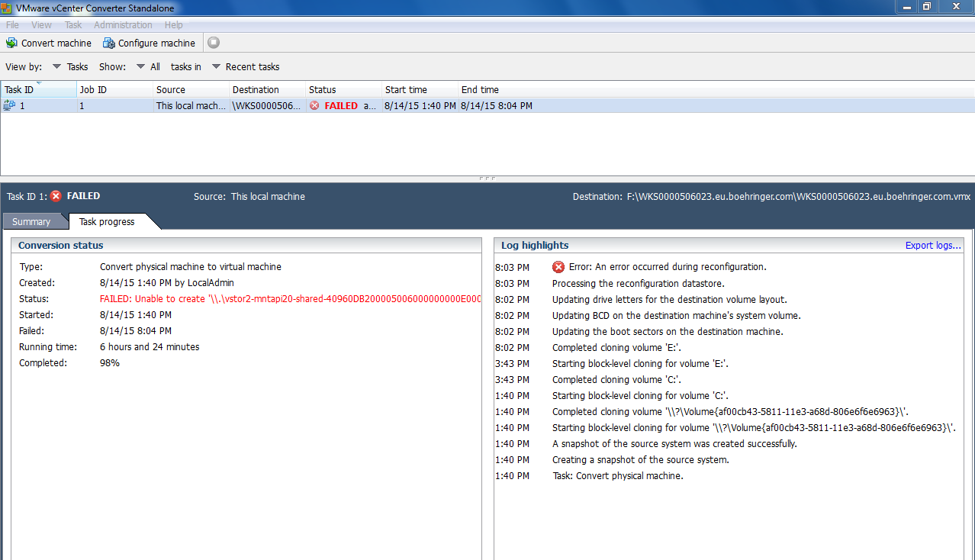The width and height of the screenshot is (975, 560).
Task: Click 'Task: Convert physical machine.' log entry
Action: point(618,475)
